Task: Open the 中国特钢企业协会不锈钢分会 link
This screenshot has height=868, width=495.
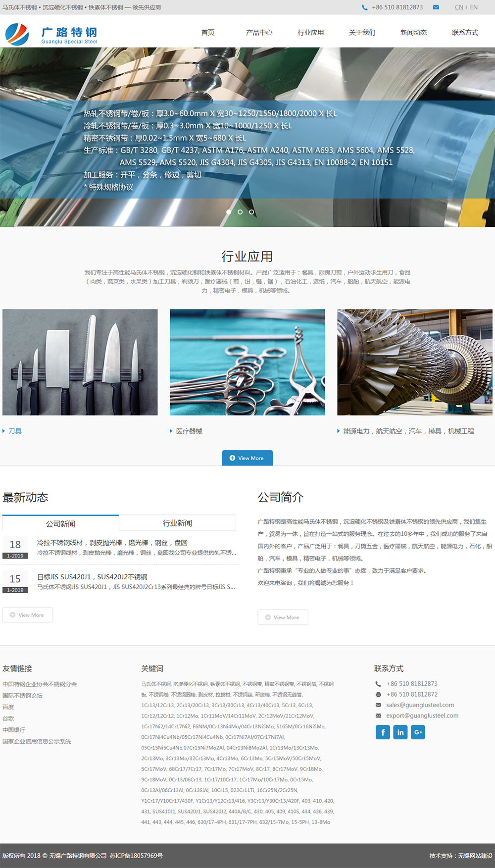Action: [x=40, y=684]
